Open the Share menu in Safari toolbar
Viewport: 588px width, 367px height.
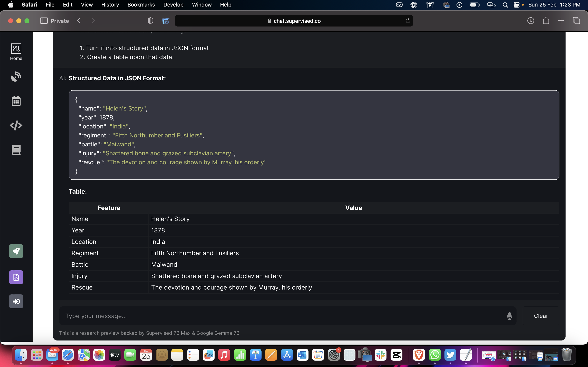tap(546, 21)
